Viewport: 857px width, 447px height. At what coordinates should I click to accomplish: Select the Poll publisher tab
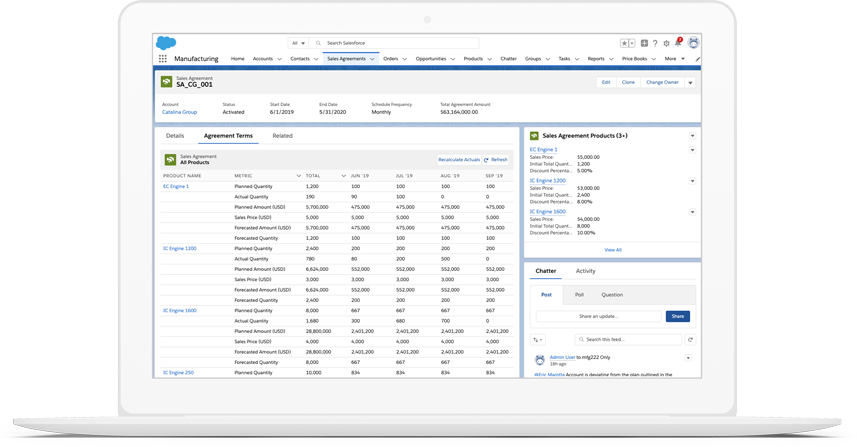[579, 295]
